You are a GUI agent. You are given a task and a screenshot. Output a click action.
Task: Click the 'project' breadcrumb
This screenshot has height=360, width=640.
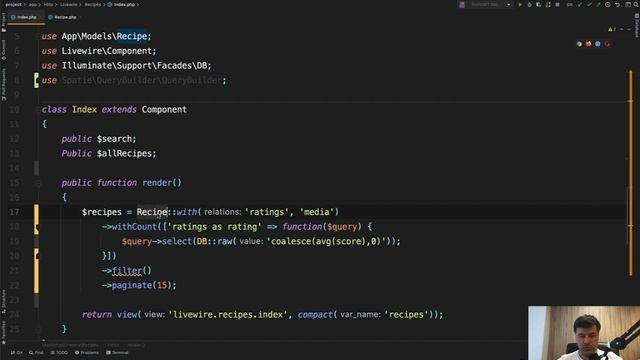point(13,4)
